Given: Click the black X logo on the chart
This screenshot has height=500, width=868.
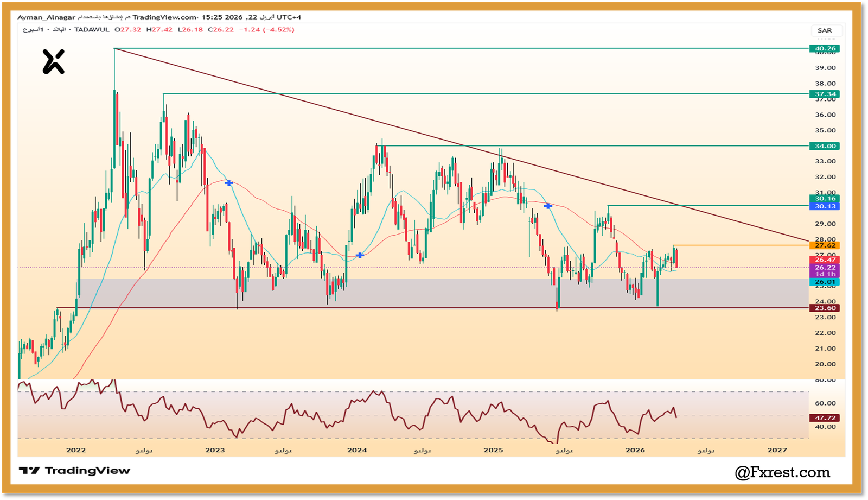Looking at the screenshot, I should (x=53, y=61).
